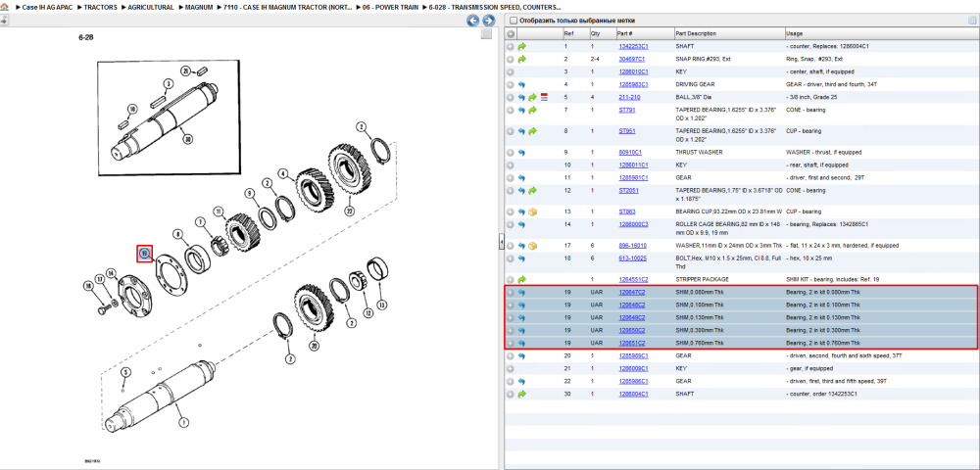The width and height of the screenshot is (980, 470).
Task: Open part number link 304697C1
Action: tap(631, 60)
